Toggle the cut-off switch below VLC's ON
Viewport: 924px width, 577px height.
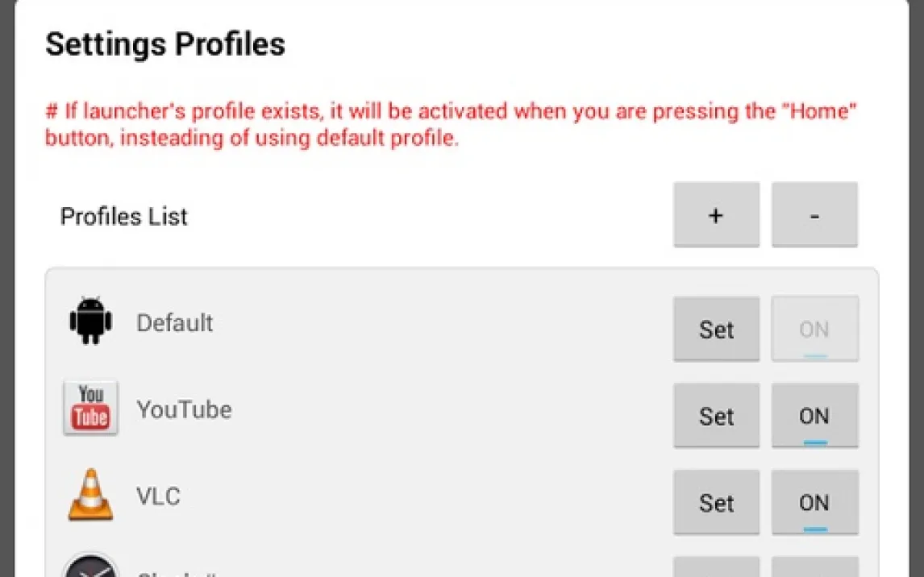[814, 567]
